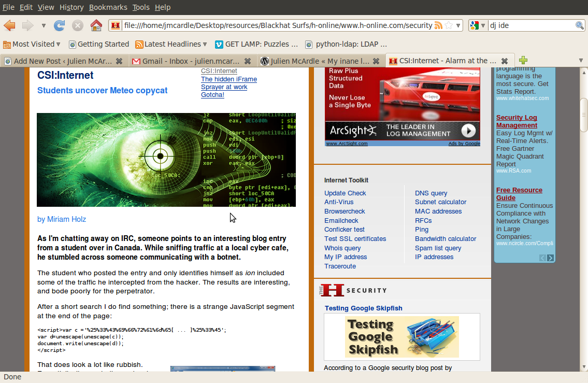Viewport: 588px width, 383px height.
Task: Click the Google search engine icon
Action: coord(475,25)
